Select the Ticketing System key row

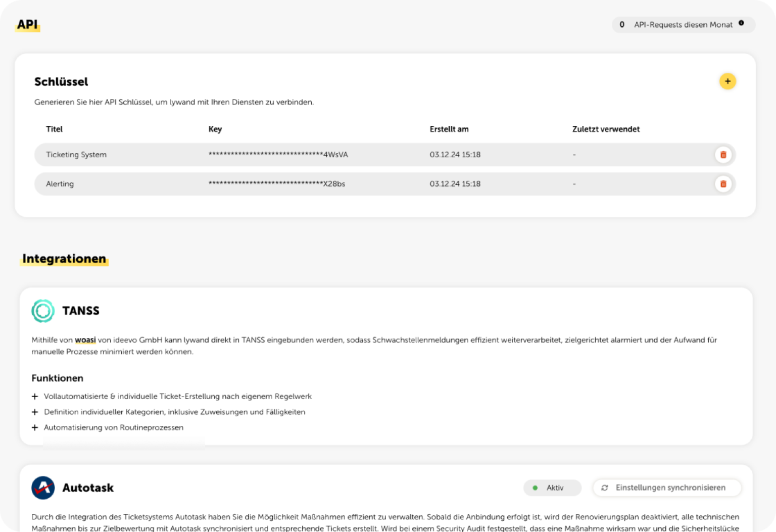tap(76, 155)
